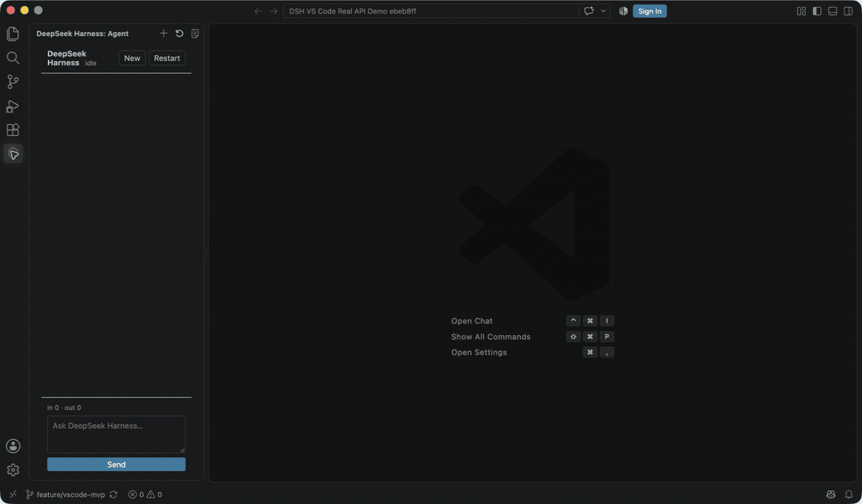Open the Explorer view in activity bar
This screenshot has width=862, height=504.
coord(13,34)
